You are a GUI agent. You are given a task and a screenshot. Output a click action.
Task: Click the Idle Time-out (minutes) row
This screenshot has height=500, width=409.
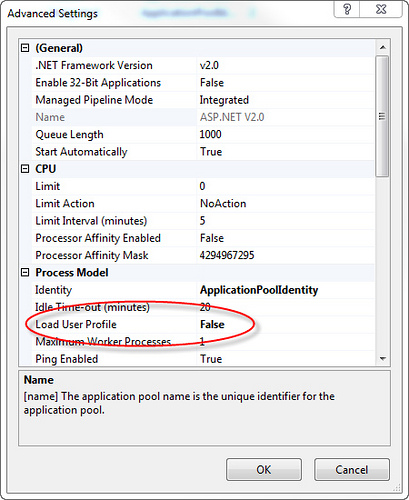(x=203, y=307)
